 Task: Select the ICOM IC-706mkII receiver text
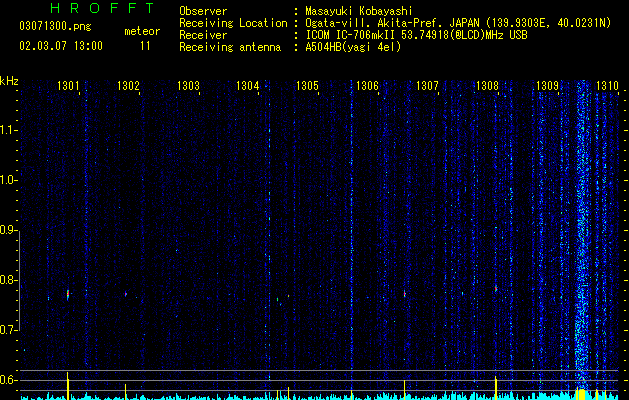(416, 35)
